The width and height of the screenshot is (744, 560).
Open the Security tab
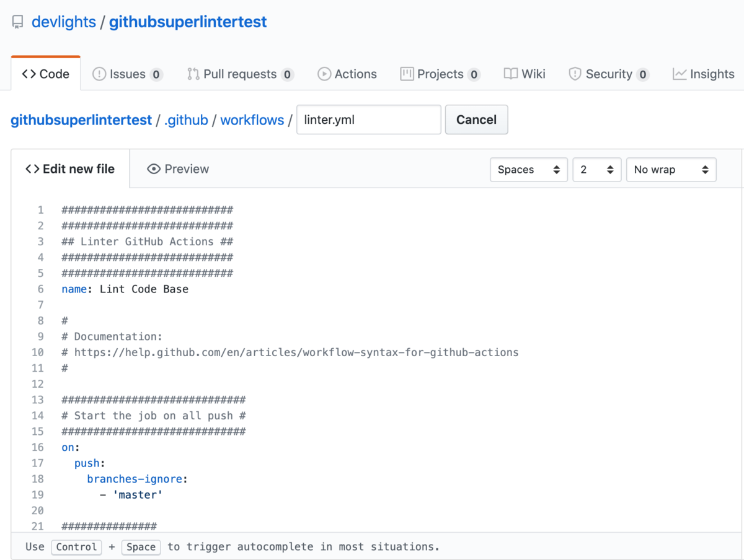(609, 74)
